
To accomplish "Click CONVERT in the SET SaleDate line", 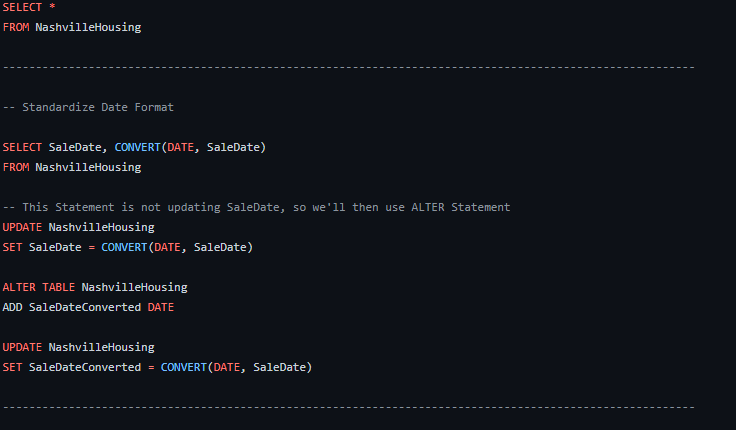I will pyautogui.click(x=124, y=247).
